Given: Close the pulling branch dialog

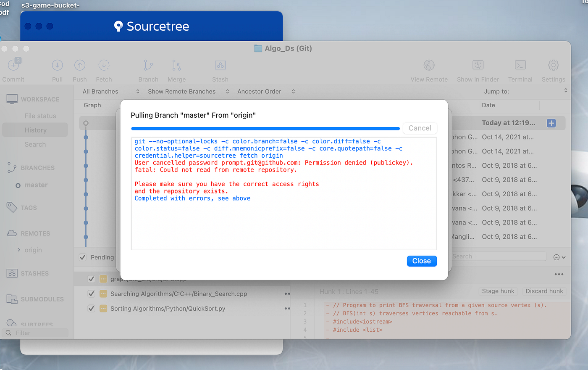Looking at the screenshot, I should [422, 261].
